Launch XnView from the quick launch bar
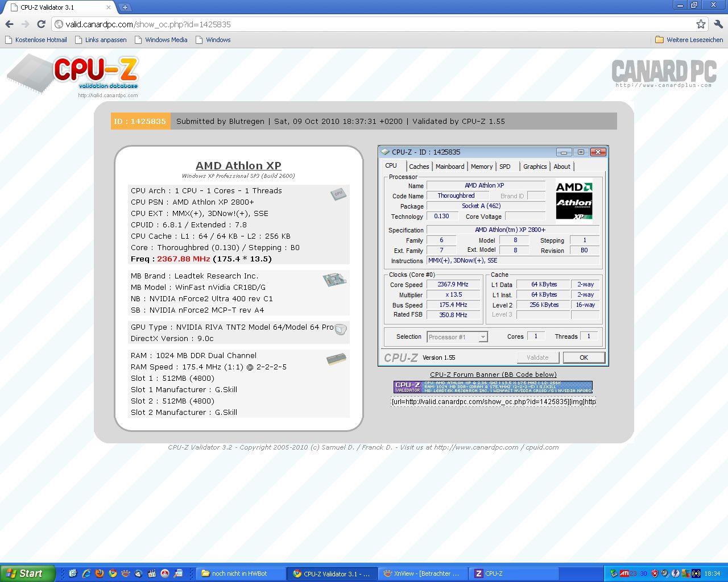 pos(126,573)
